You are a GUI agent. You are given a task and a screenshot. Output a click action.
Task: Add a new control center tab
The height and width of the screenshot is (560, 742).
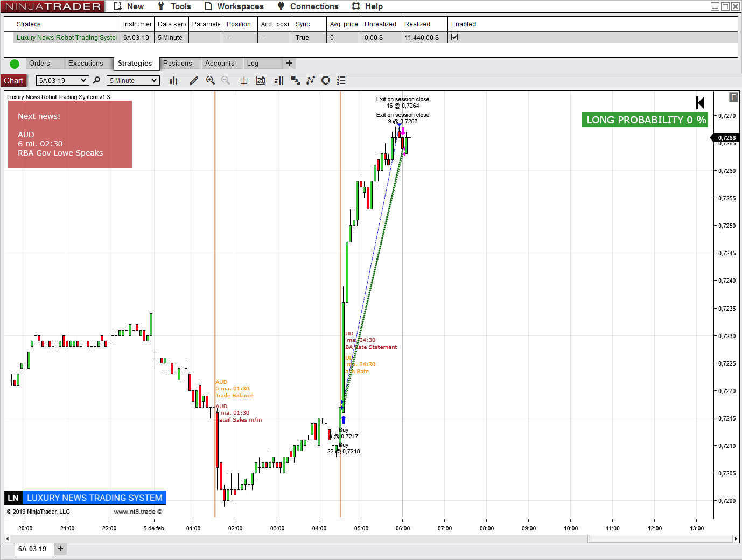[289, 64]
